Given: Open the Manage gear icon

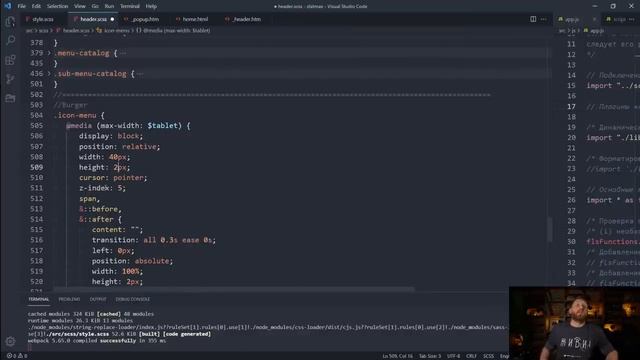Looking at the screenshot, I should click(x=10, y=341).
